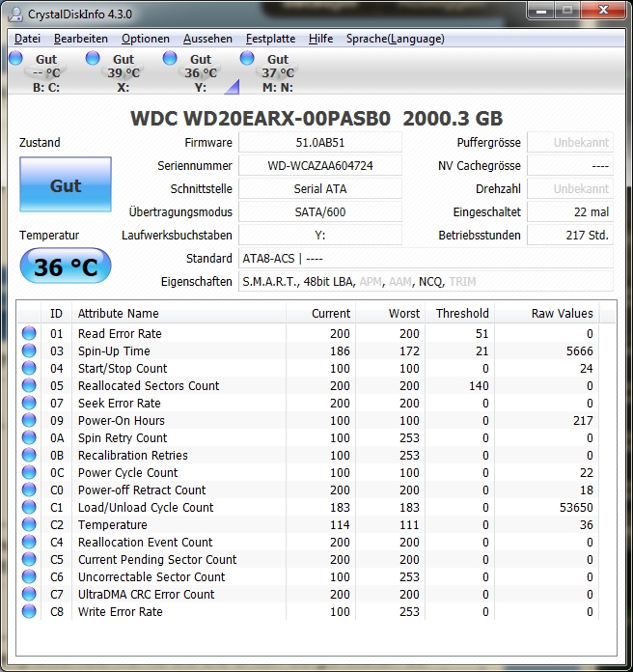This screenshot has width=633, height=672.
Task: Click the Standard field ATA8-ACS
Action: (x=426, y=259)
